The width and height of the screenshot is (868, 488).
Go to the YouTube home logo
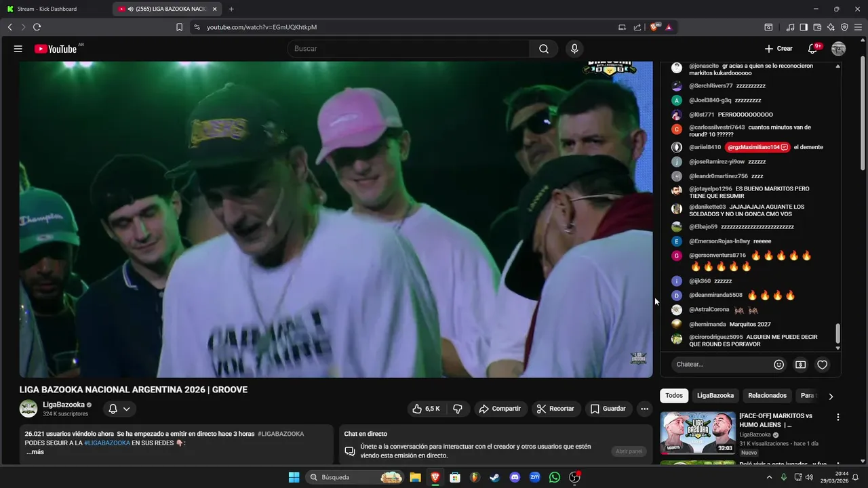pyautogui.click(x=56, y=49)
